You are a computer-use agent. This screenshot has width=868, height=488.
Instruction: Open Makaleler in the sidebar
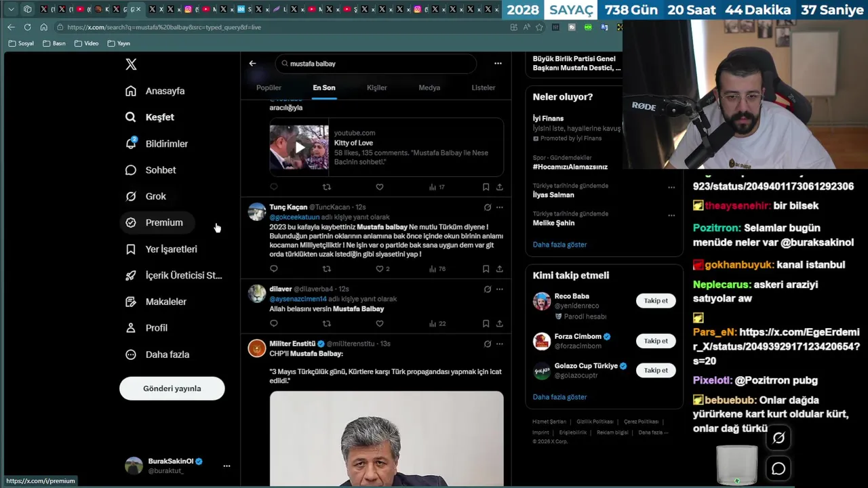click(x=156, y=302)
